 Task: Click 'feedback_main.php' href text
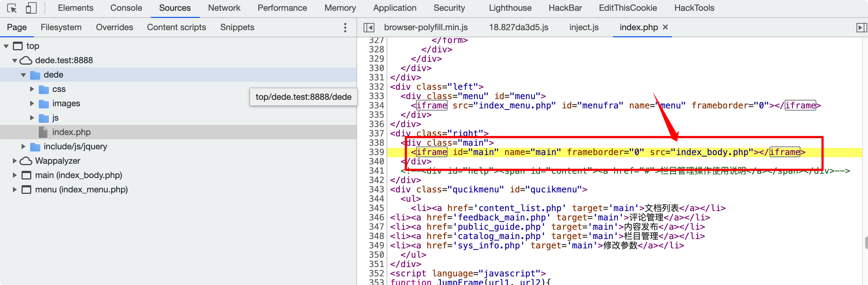click(x=502, y=218)
